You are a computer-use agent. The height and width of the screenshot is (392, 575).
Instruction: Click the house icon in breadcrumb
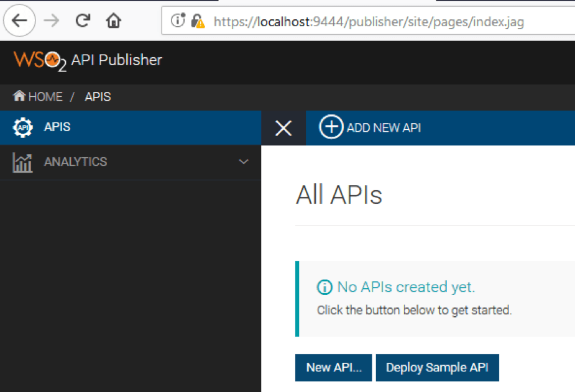point(19,96)
